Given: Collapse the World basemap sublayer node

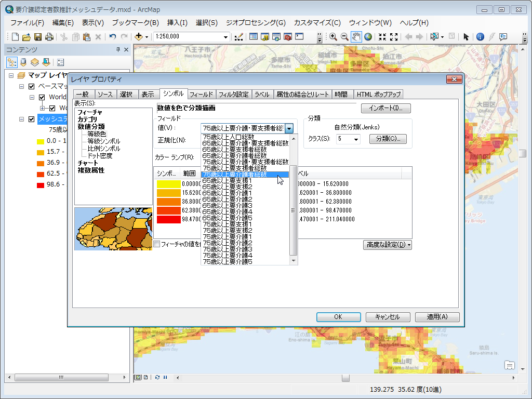Looking at the screenshot, I should coord(32,97).
